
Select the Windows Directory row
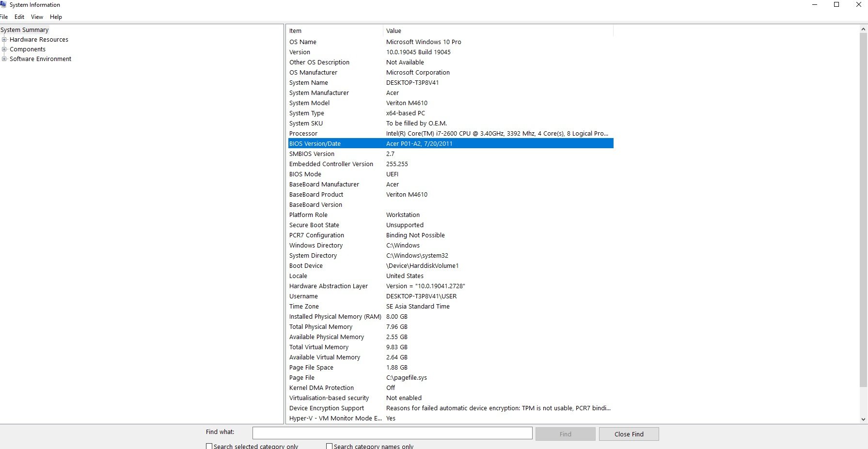[x=451, y=246]
